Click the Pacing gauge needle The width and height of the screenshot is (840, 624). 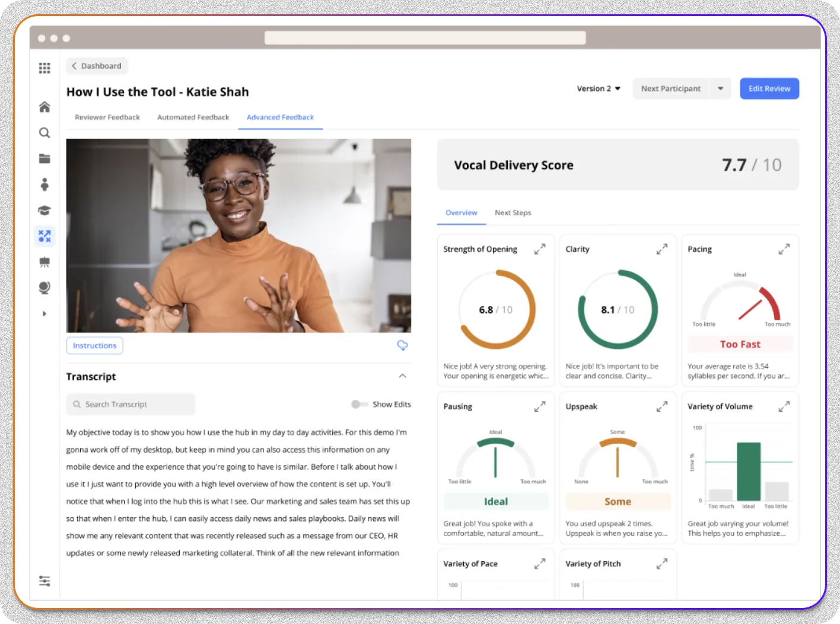pyautogui.click(x=750, y=310)
